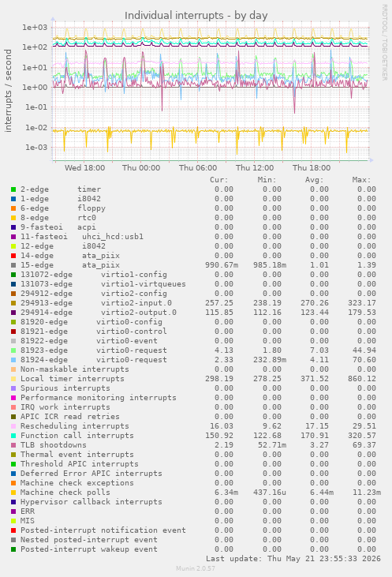This screenshot has width=392, height=577.
Task: Click the Cur: column header
Action: pos(219,180)
